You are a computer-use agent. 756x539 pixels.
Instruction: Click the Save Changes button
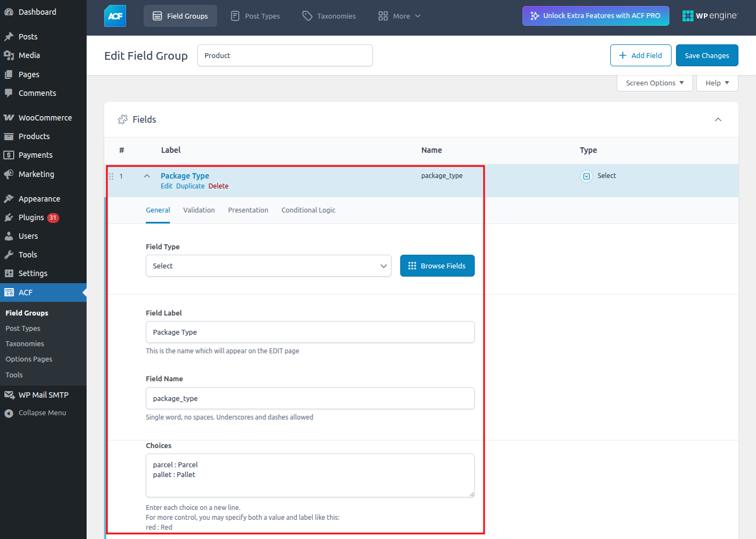coord(706,55)
